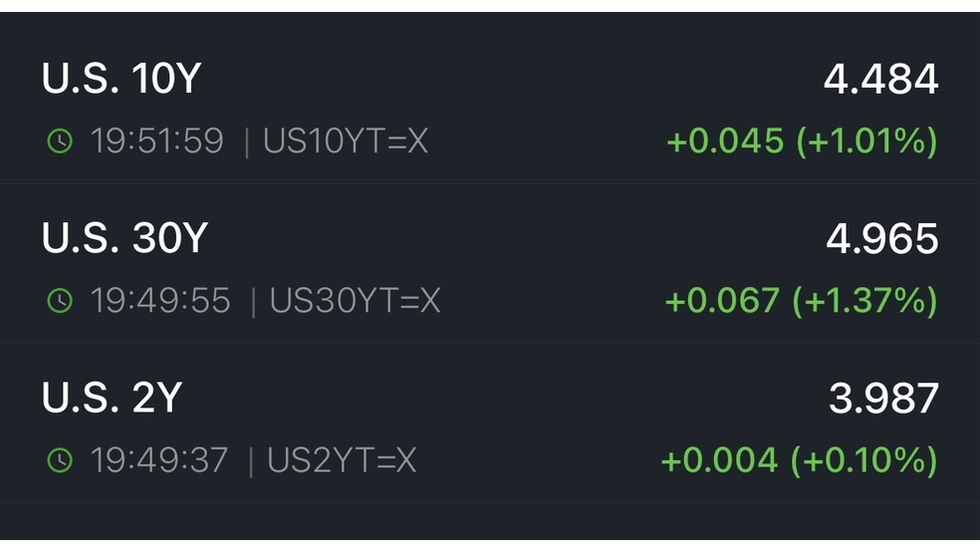The height and width of the screenshot is (552, 980).
Task: Click the US10YT=X ticker symbol
Action: pos(346,140)
